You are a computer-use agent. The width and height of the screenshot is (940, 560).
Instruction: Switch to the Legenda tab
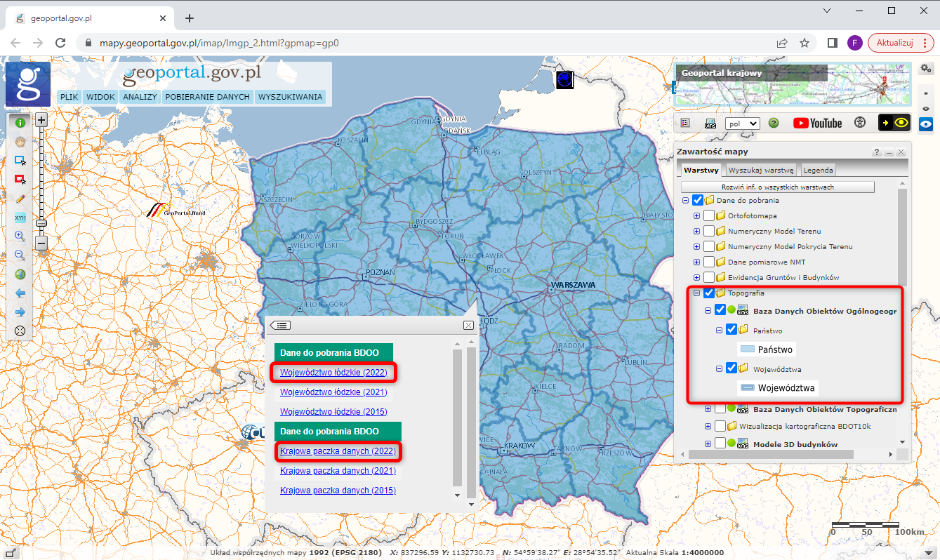(x=818, y=170)
